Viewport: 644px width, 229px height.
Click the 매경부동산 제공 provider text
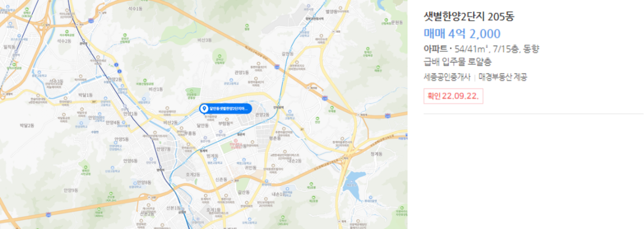point(503,77)
